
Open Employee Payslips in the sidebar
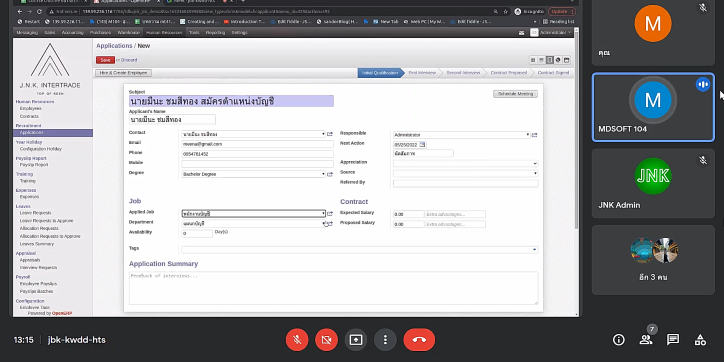point(38,284)
